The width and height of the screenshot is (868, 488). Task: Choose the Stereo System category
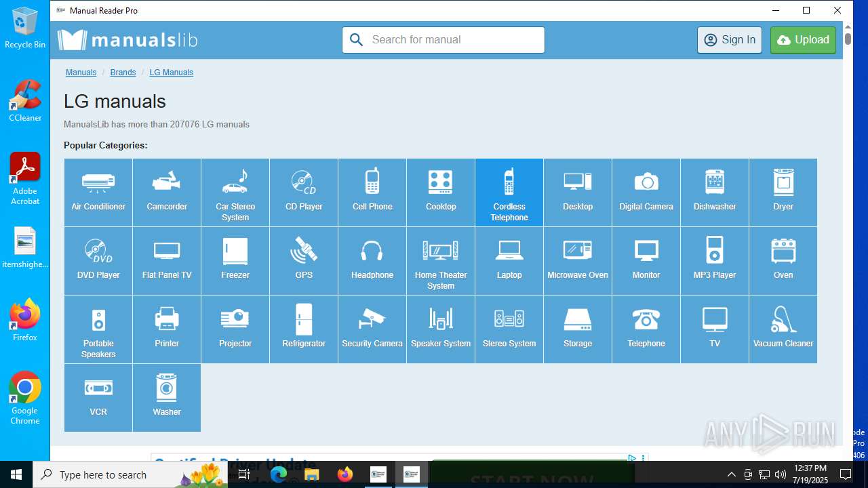[509, 329]
